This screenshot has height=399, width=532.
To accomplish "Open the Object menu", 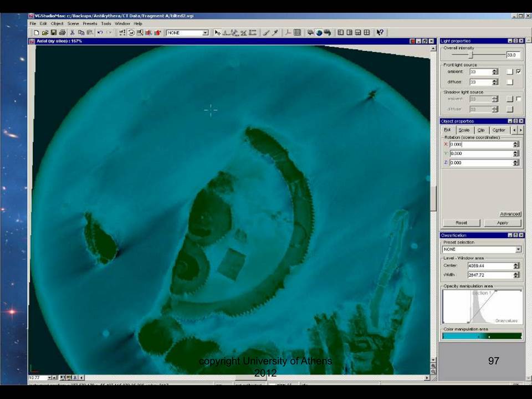I will [x=57, y=24].
